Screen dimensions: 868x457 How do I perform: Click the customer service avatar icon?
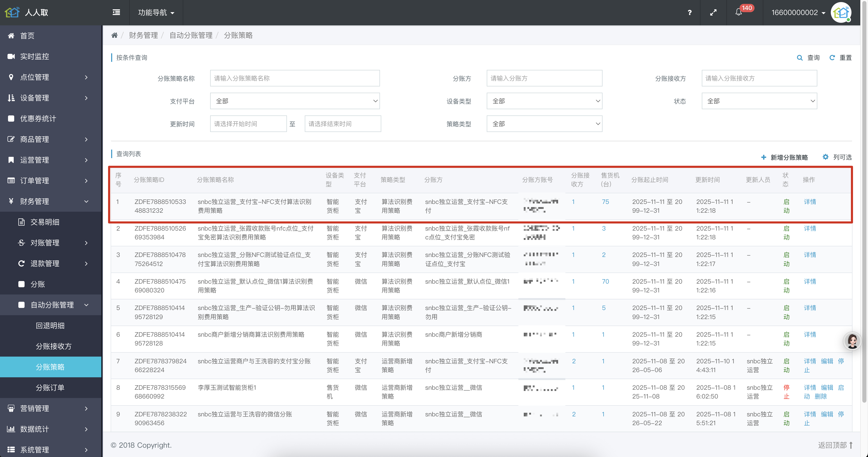pos(852,341)
